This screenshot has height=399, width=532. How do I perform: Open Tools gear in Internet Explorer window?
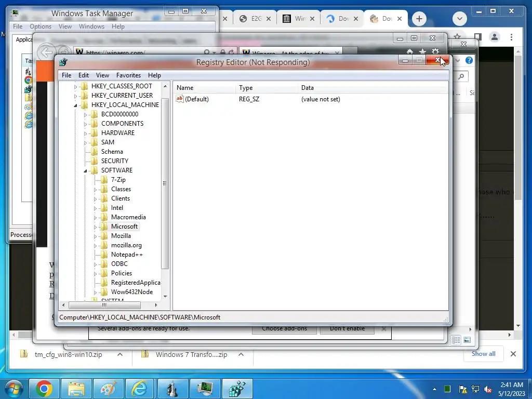coord(435,52)
